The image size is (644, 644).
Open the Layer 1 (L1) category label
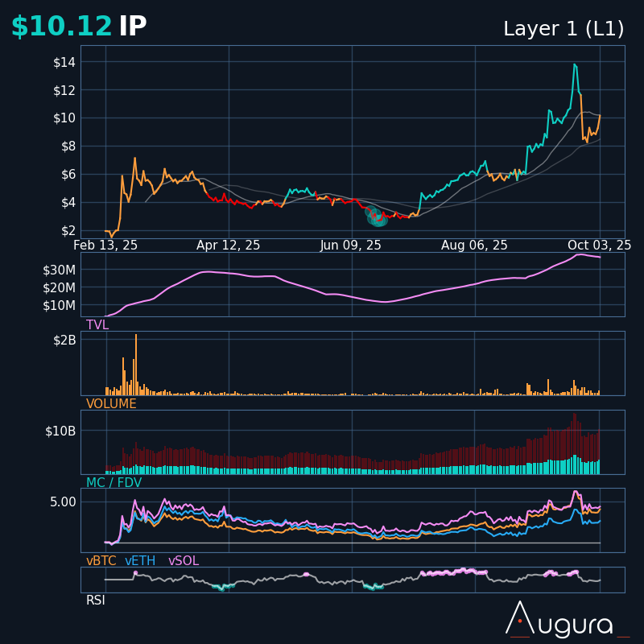[563, 29]
